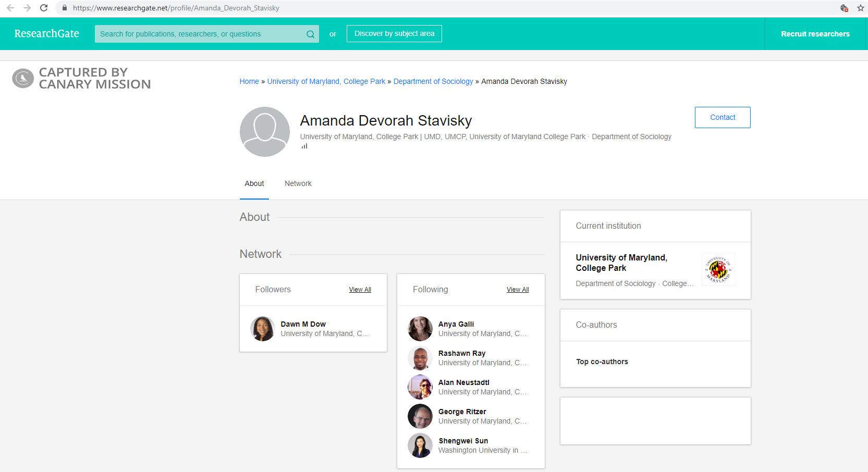View All people being followed
The width and height of the screenshot is (868, 472).
(x=517, y=290)
